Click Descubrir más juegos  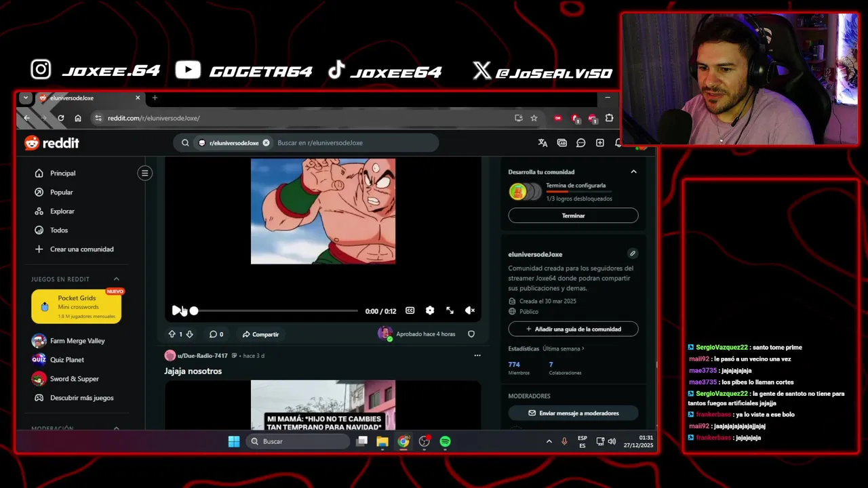[x=81, y=398]
